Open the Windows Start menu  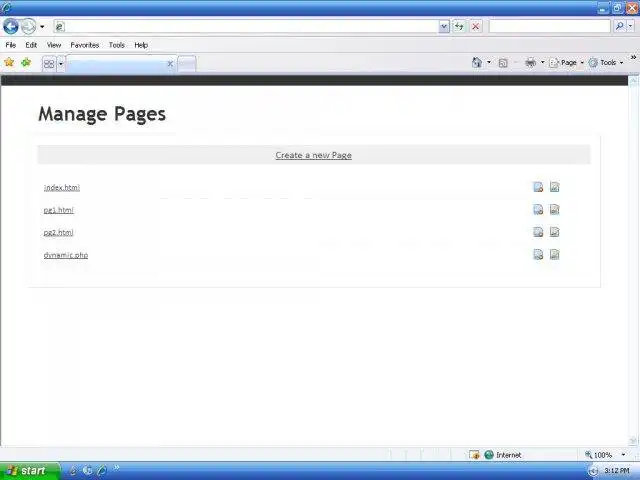tap(30, 471)
